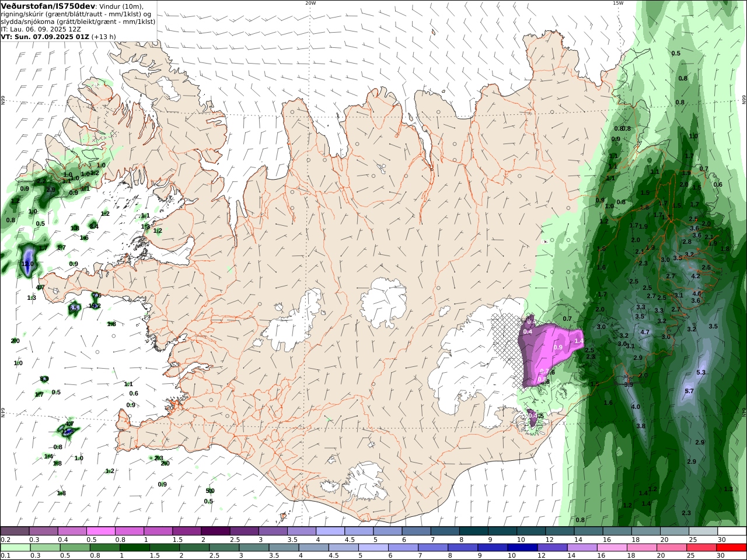The image size is (747, 560).
Task: Pick the deep navy blue 10 swatch on lower scale
Action: click(523, 548)
